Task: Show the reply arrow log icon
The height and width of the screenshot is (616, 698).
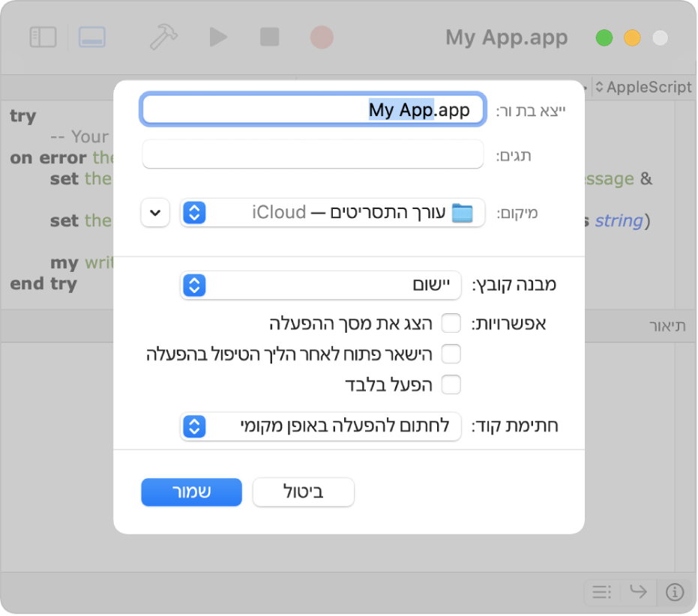Action: [638, 592]
